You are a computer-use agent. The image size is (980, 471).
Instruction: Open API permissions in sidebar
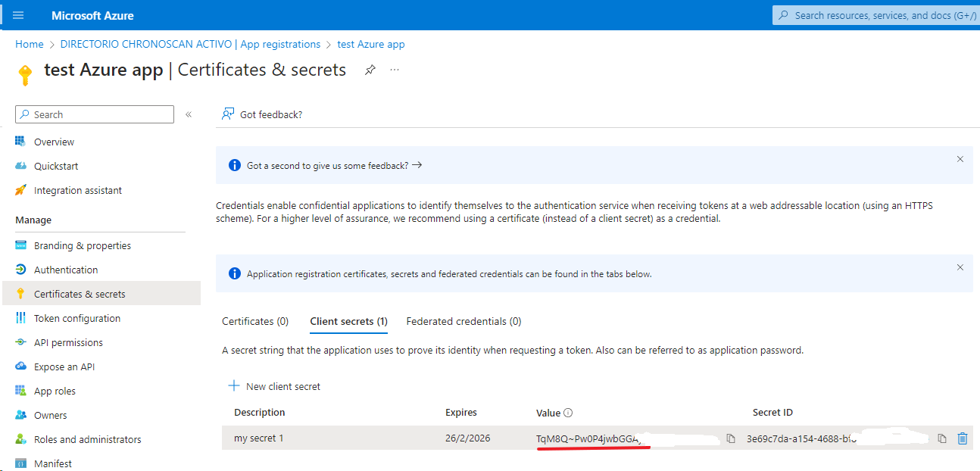pyautogui.click(x=68, y=342)
